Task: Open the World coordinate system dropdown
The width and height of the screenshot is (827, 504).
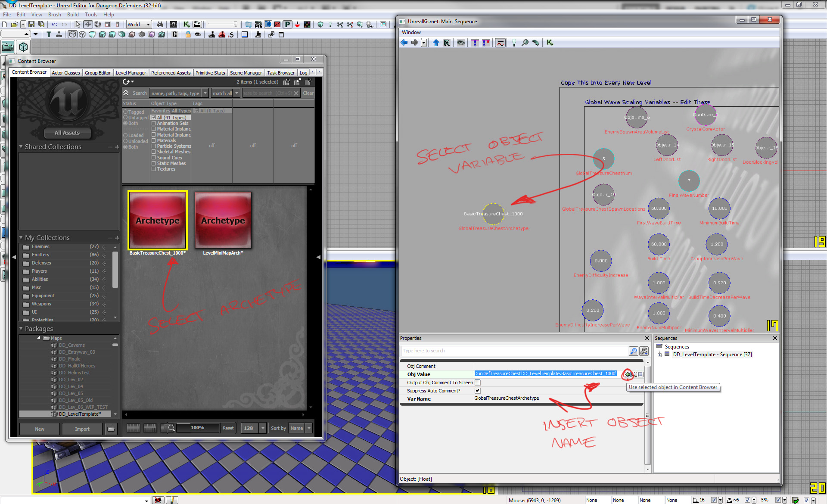Action: click(x=139, y=25)
